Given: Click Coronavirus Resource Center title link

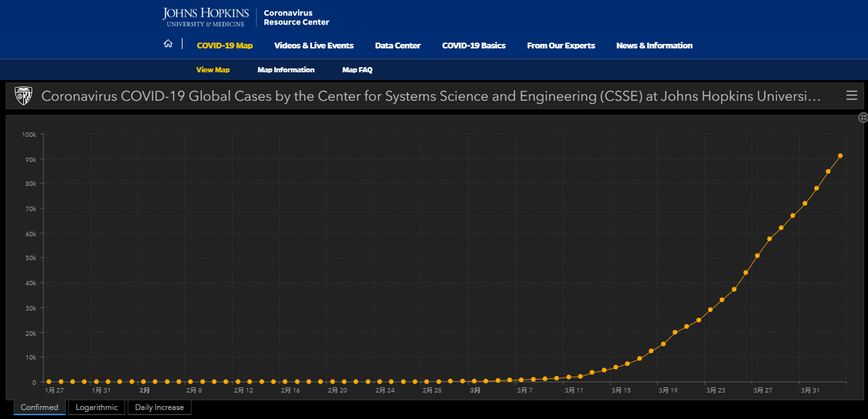Looking at the screenshot, I should [x=297, y=17].
